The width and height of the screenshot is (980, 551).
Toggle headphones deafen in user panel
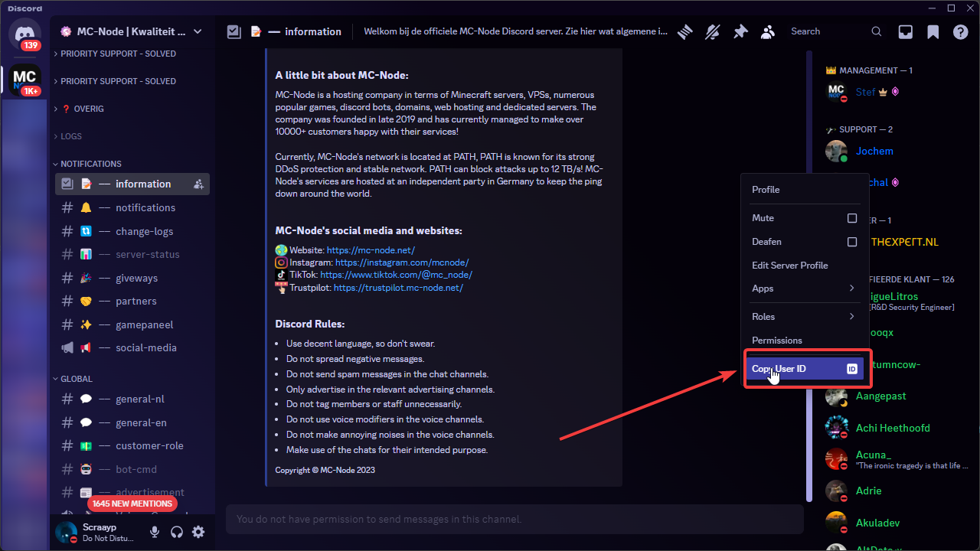pyautogui.click(x=177, y=532)
